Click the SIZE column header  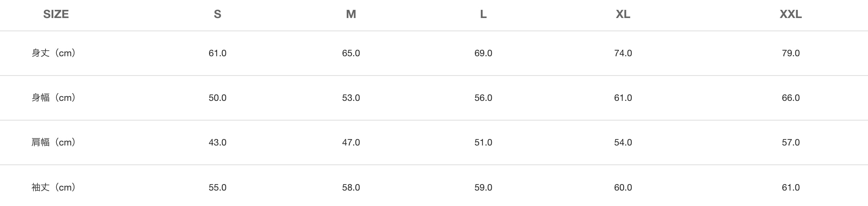click(x=56, y=14)
